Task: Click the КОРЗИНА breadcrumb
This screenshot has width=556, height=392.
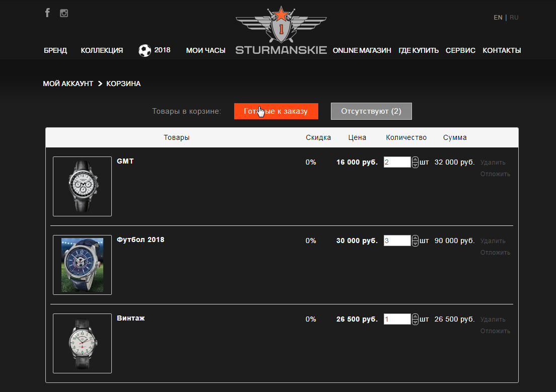Action: click(123, 84)
